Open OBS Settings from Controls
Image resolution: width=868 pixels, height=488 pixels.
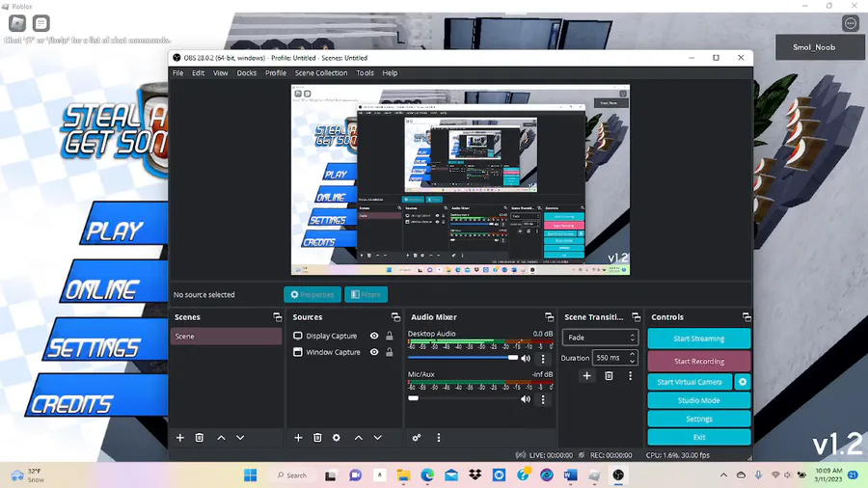click(699, 419)
